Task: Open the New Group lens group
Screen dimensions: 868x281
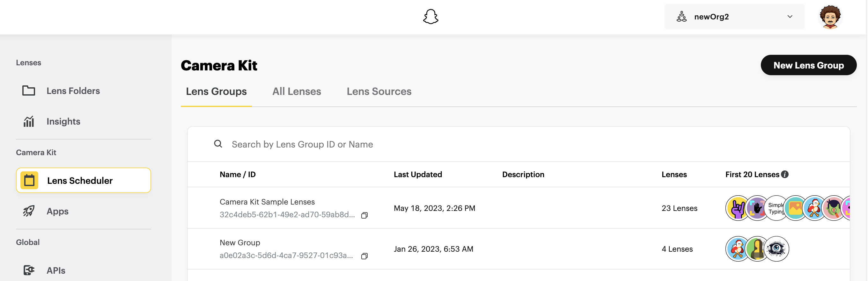Action: point(239,242)
